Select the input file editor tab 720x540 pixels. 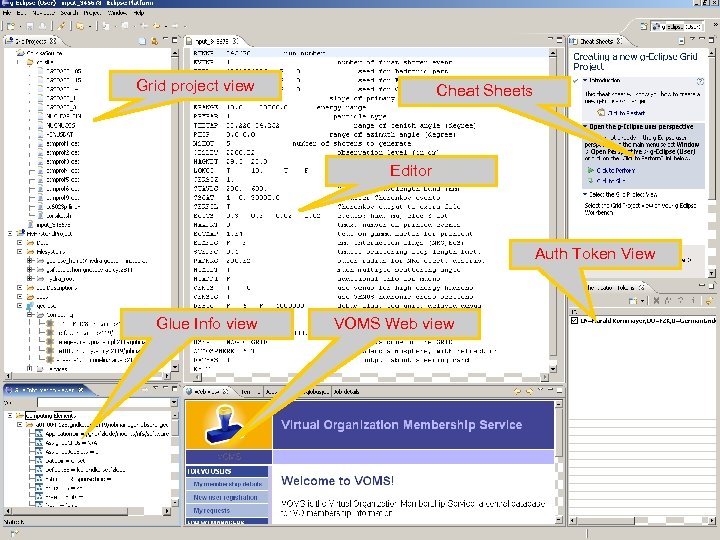[x=212, y=41]
